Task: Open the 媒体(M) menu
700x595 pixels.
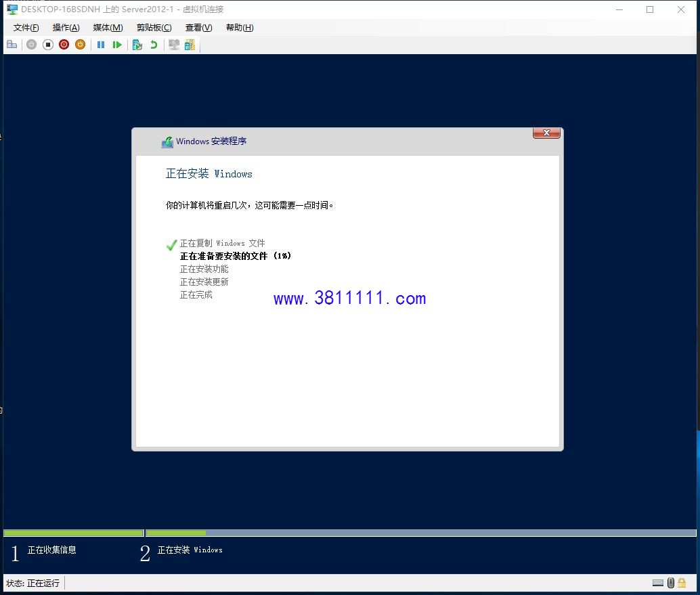Action: point(108,28)
